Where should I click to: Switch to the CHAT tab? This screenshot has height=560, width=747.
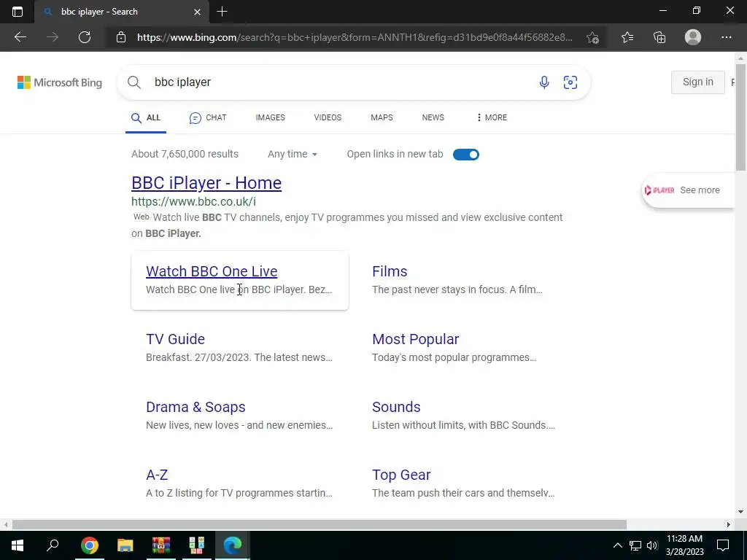click(208, 117)
